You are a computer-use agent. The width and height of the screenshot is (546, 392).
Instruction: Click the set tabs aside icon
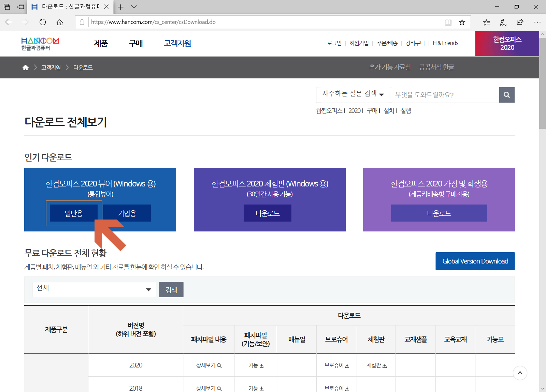pyautogui.click(x=20, y=7)
